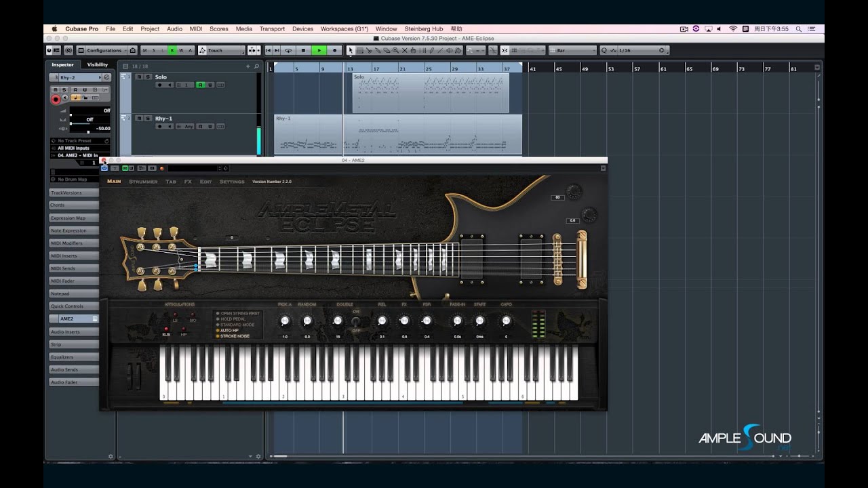The height and width of the screenshot is (488, 868).
Task: Open the No Drum Map selector
Action: coord(75,179)
